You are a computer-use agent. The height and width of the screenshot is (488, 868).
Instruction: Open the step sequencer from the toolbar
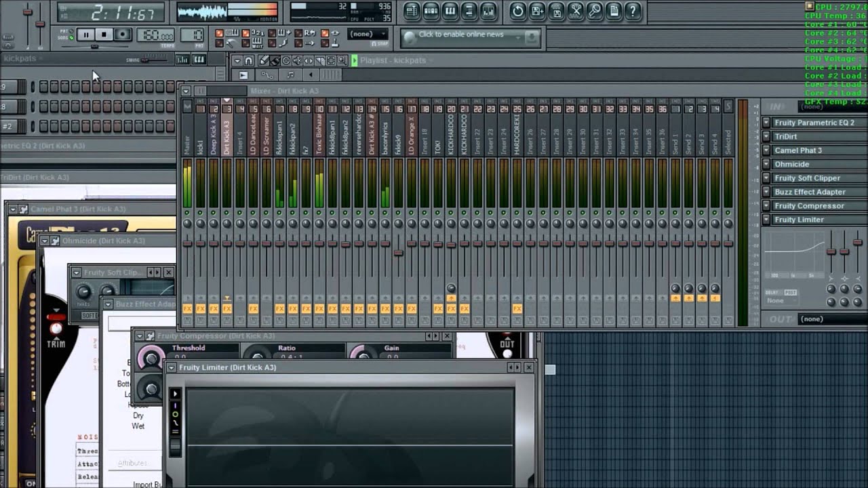point(431,11)
